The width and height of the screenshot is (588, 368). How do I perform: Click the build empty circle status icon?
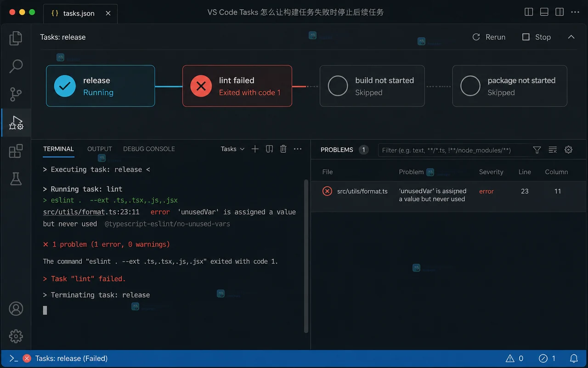tap(338, 86)
